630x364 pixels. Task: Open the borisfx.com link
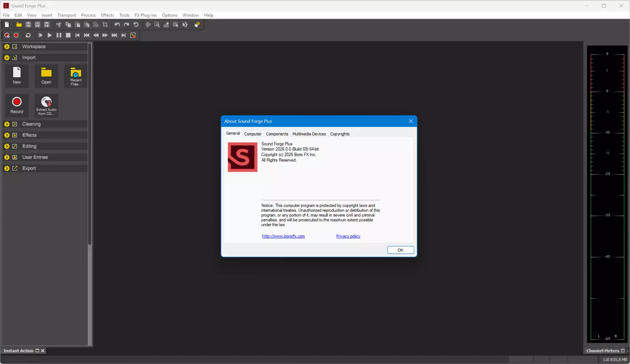pyautogui.click(x=283, y=236)
